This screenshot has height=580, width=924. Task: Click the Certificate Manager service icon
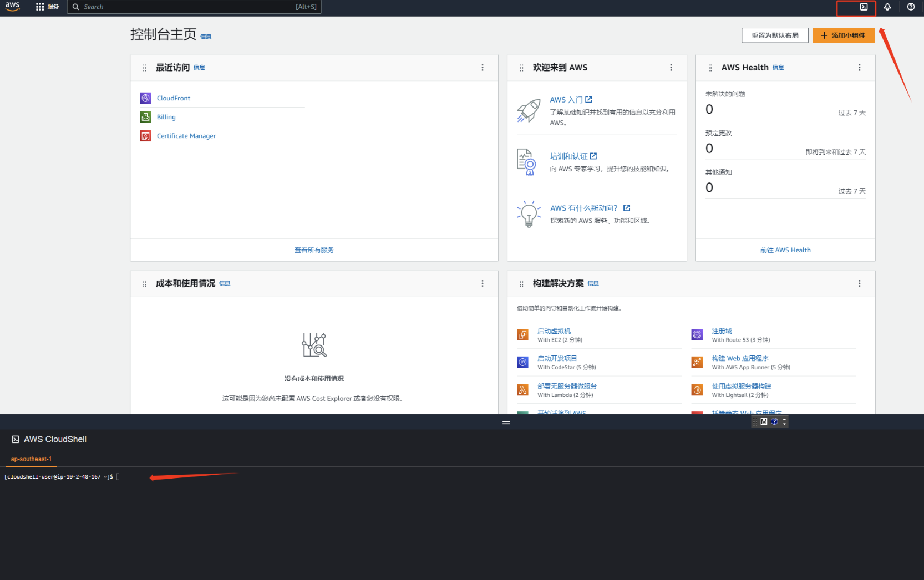[x=145, y=136]
